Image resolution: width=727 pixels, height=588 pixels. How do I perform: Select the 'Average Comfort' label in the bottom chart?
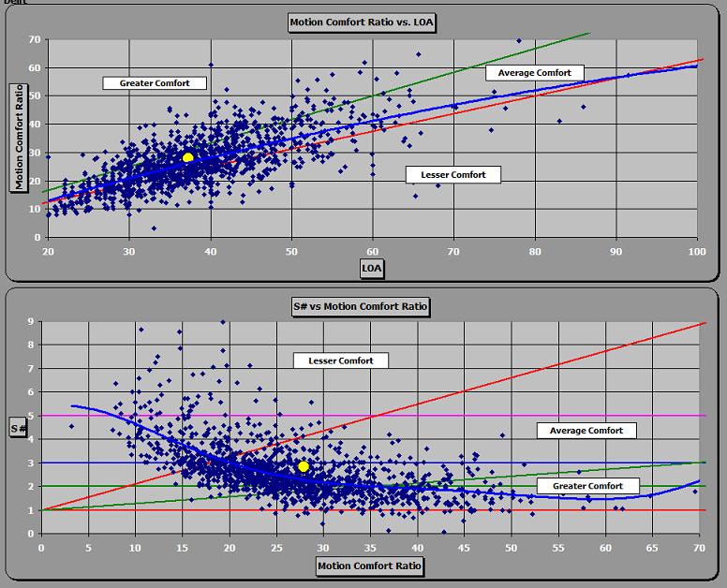(x=586, y=431)
